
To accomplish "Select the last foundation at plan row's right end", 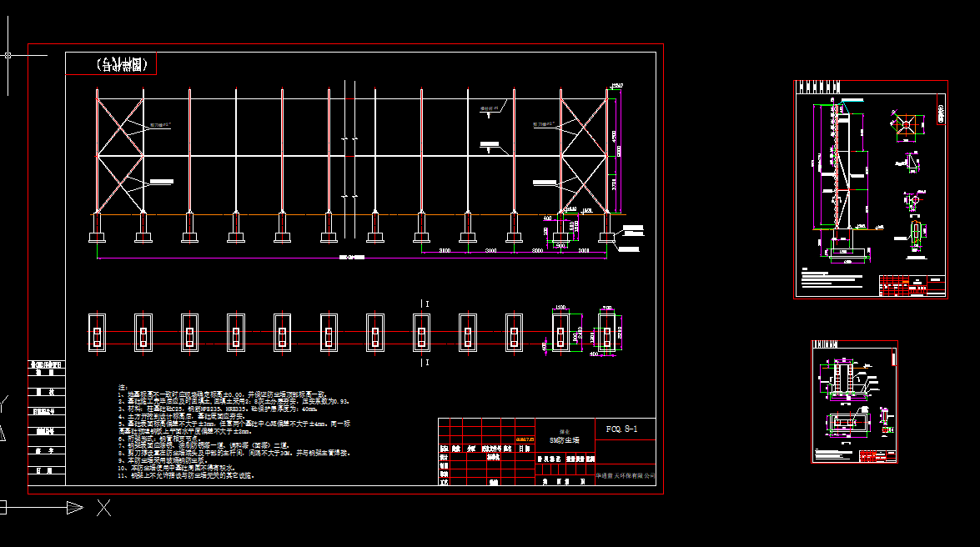I will (x=606, y=334).
